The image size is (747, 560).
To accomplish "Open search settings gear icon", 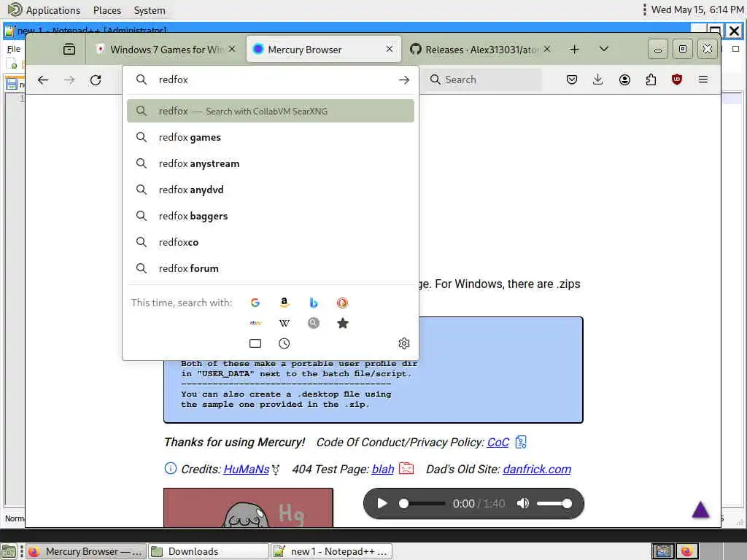I will pyautogui.click(x=404, y=343).
